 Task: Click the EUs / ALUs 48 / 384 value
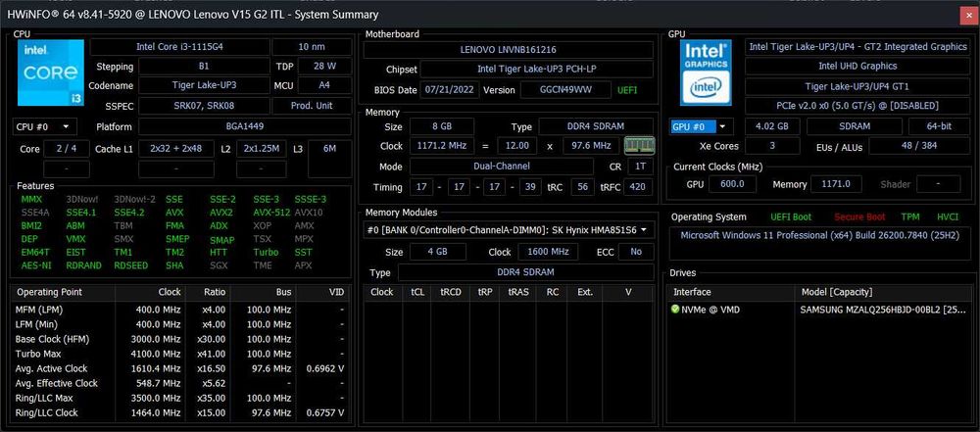click(x=920, y=146)
